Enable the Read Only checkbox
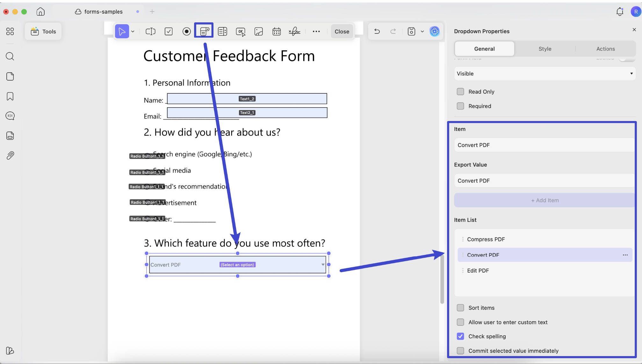Image resolution: width=642 pixels, height=364 pixels. tap(460, 92)
